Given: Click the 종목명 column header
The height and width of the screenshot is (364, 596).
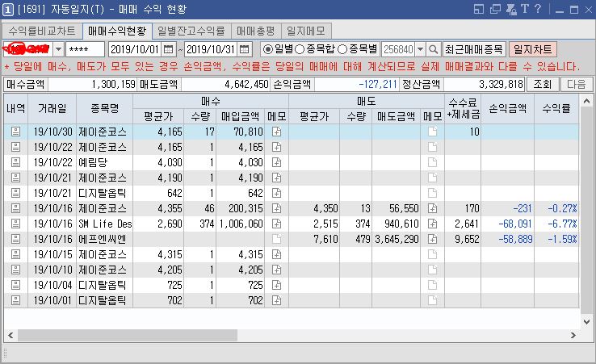Looking at the screenshot, I should [x=104, y=109].
